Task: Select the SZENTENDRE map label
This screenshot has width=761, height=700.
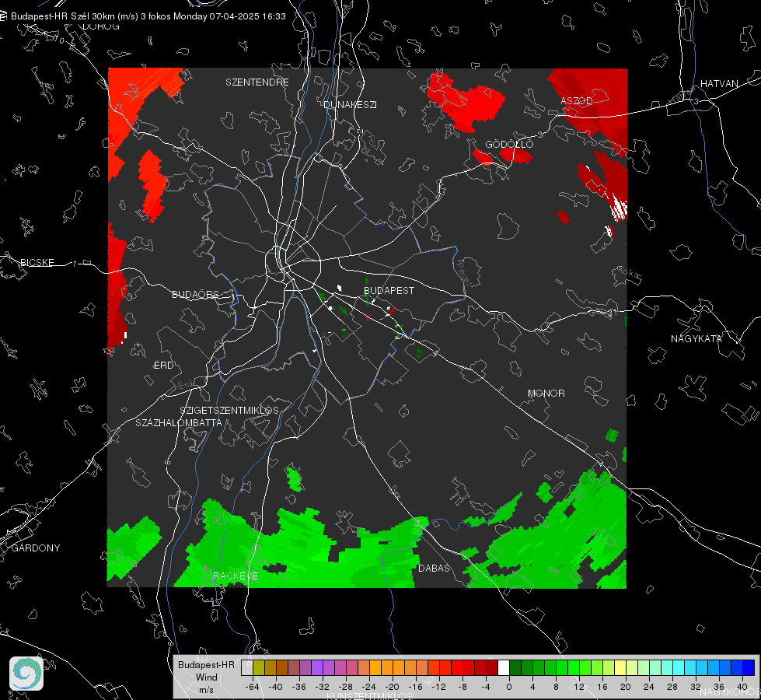Action: 257,82
